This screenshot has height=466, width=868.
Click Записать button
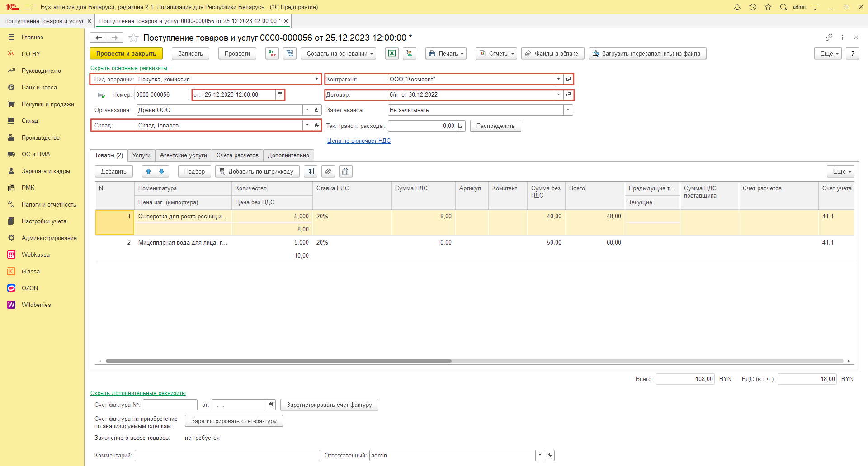coord(190,53)
